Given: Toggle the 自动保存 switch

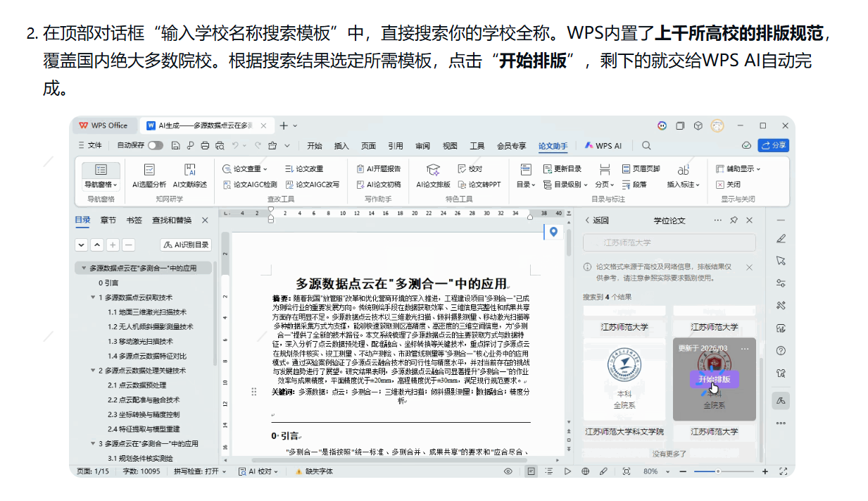Looking at the screenshot, I should (155, 146).
